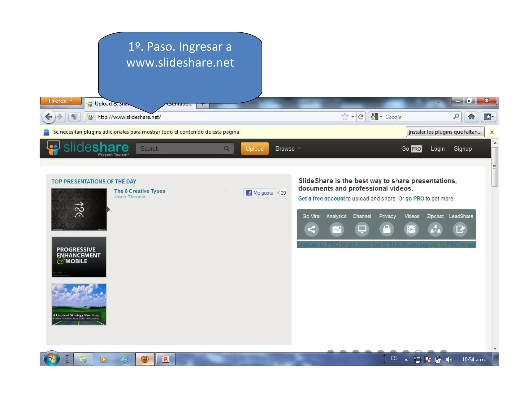This screenshot has height=399, width=532.
Task: Open the Google search engine selector
Action: (376, 117)
